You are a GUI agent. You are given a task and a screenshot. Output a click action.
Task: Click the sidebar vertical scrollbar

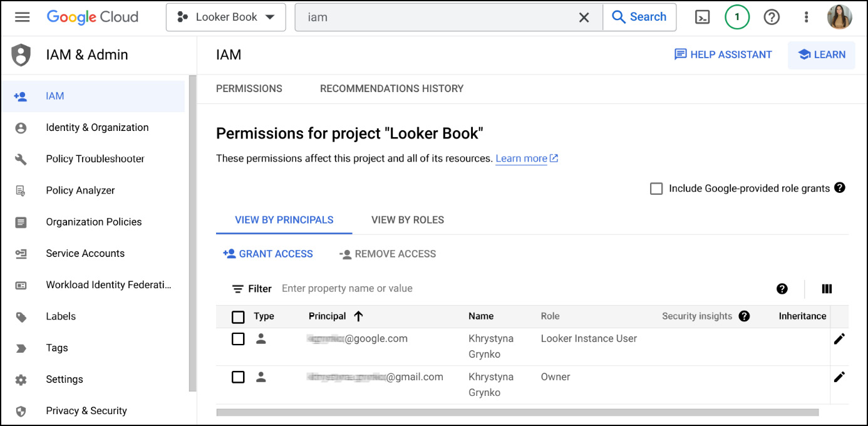[193, 232]
